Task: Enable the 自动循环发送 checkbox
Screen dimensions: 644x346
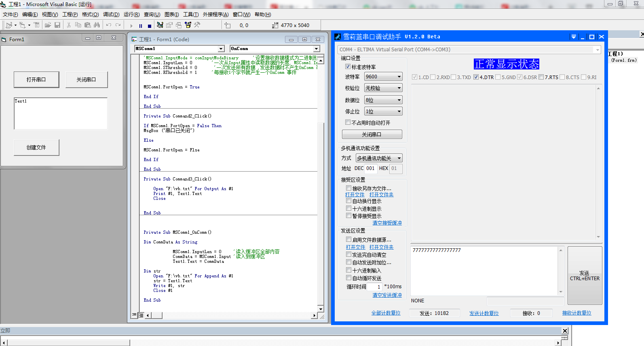Action: 348,278
